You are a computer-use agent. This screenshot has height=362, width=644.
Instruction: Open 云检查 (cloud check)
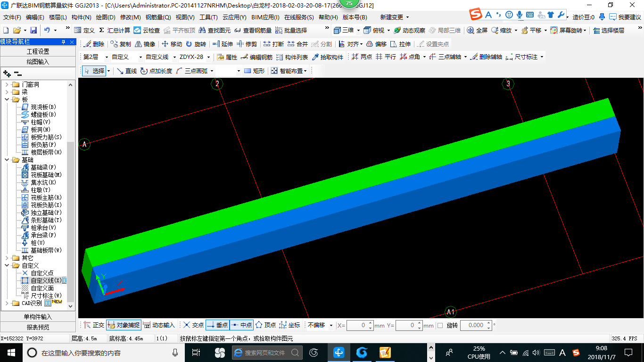(147, 30)
